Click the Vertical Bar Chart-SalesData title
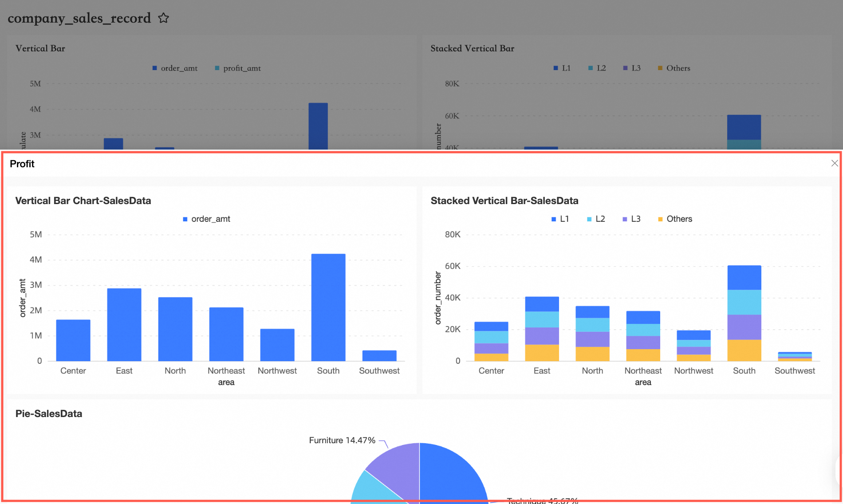The image size is (843, 504). coord(83,201)
